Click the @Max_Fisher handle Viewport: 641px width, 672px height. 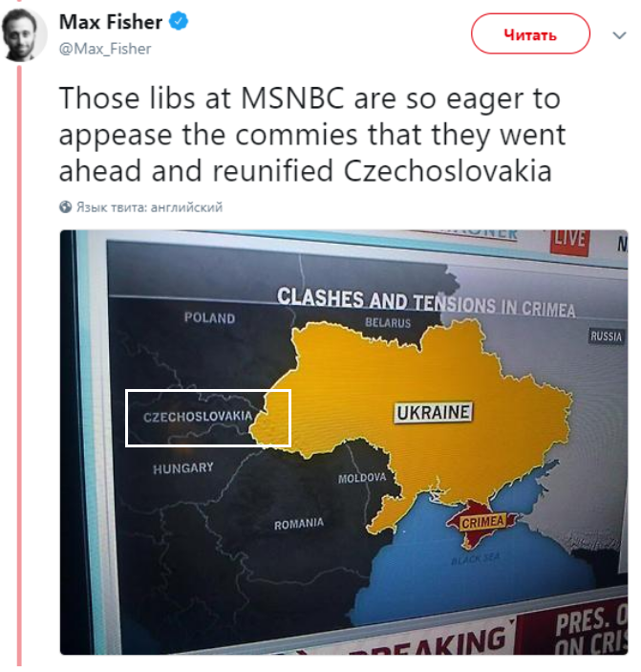point(105,48)
